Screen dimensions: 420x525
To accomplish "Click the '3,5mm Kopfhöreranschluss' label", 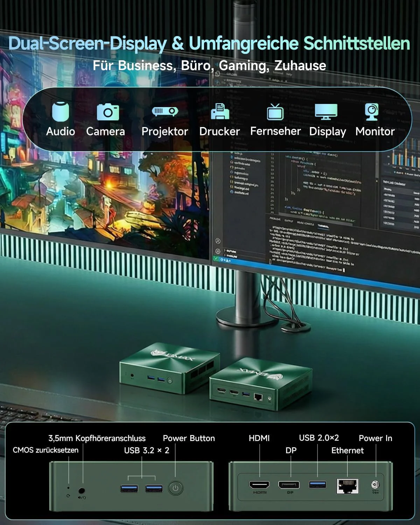I will 97,438.
